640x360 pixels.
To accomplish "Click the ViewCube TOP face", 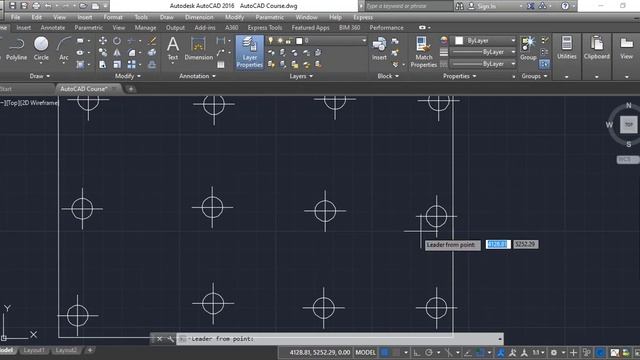I will (629, 124).
